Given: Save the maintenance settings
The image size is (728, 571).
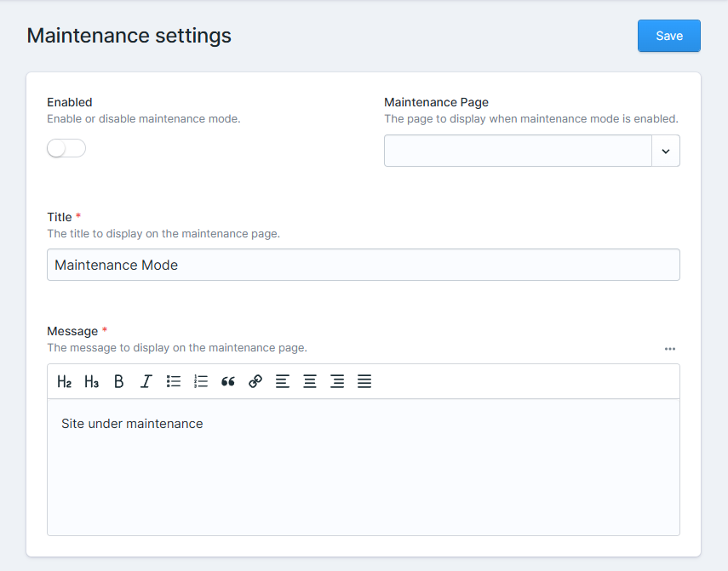Looking at the screenshot, I should pos(668,36).
